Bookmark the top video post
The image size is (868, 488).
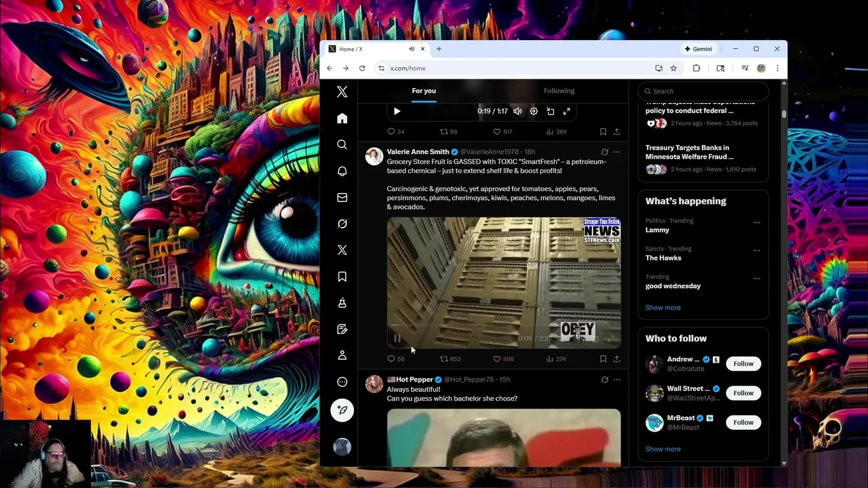pos(603,131)
